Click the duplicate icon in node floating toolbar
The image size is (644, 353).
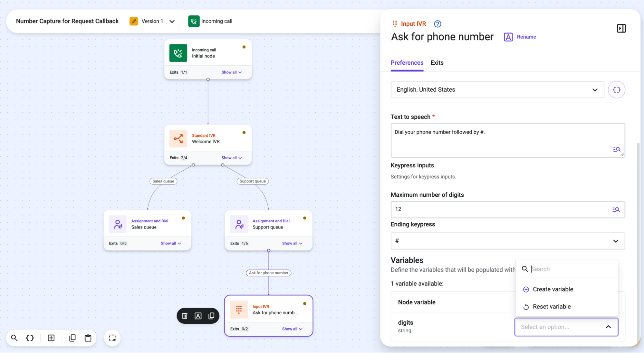click(211, 316)
